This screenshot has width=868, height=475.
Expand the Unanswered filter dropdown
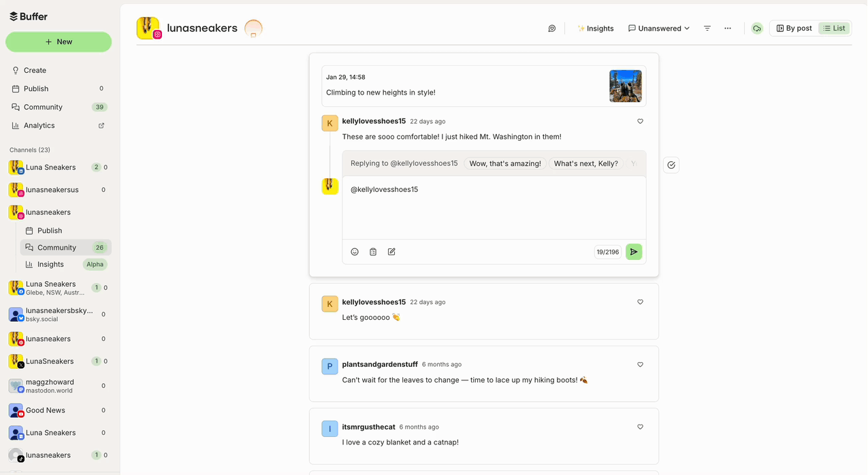click(659, 29)
